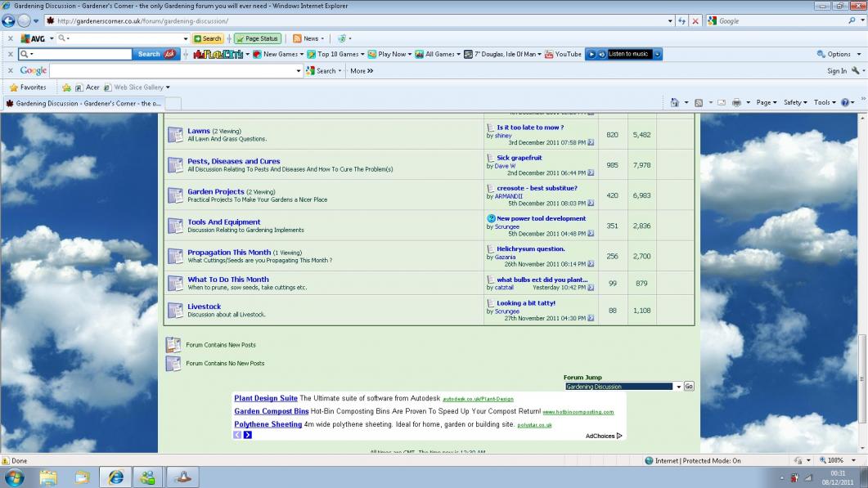Click next arrow in the ad box
Screen dimensions: 868x488
click(x=248, y=435)
